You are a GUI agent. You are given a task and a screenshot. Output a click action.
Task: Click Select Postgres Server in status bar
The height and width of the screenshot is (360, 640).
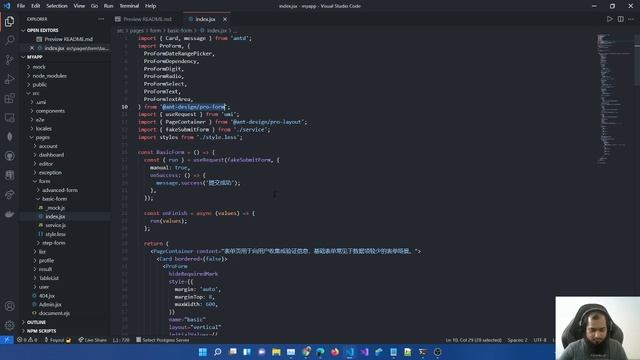tap(163, 340)
